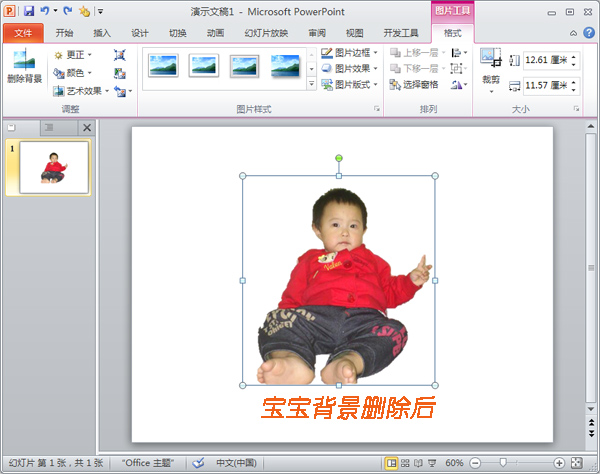Viewport: 600px width, 474px height.
Task: Open the Color (颜色) dropdown
Action: coord(73,73)
